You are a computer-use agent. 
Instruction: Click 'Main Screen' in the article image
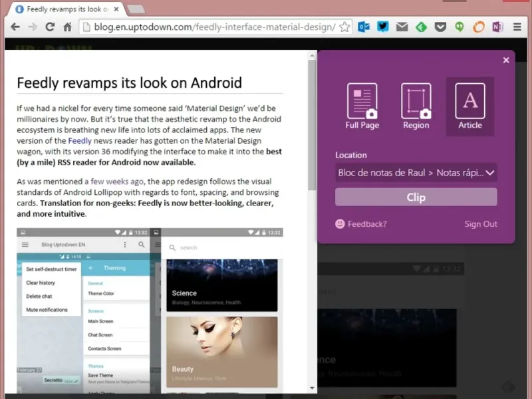101,321
